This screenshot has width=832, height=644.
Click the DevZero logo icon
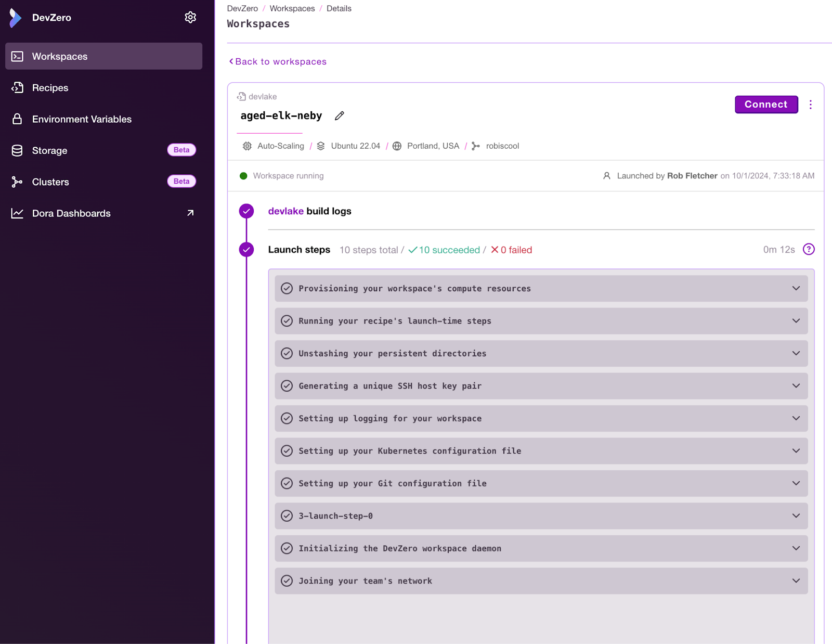[16, 18]
